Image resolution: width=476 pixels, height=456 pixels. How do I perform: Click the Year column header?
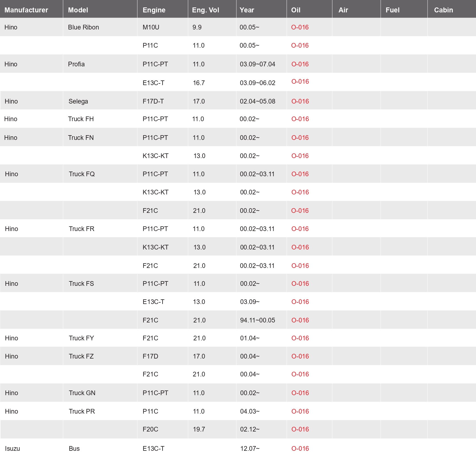(247, 10)
